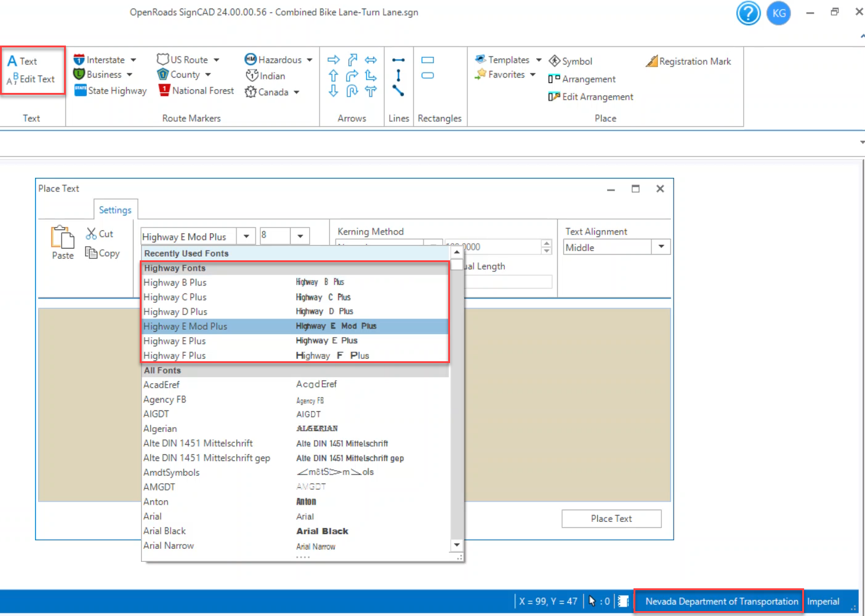Open the blue Help question mark
The width and height of the screenshot is (865, 616).
748,13
